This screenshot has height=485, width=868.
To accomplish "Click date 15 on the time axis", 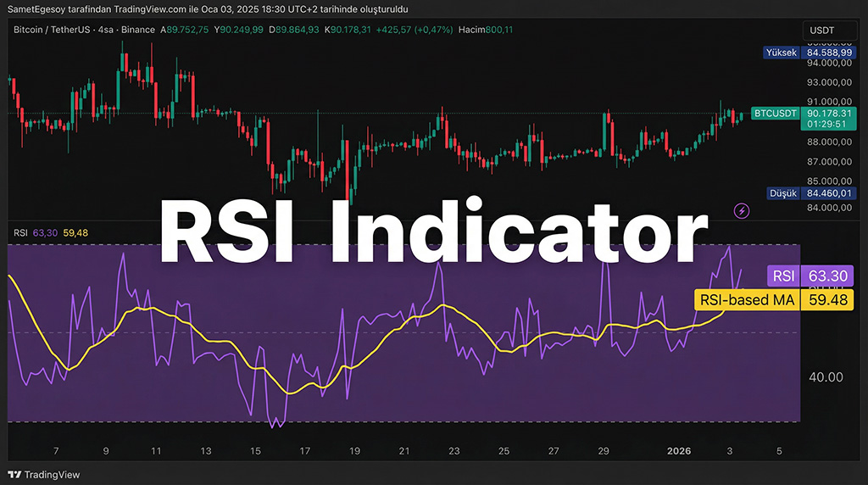I will coord(254,451).
